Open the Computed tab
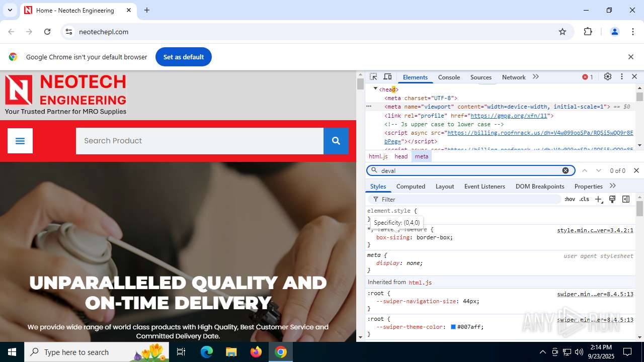 tap(411, 186)
